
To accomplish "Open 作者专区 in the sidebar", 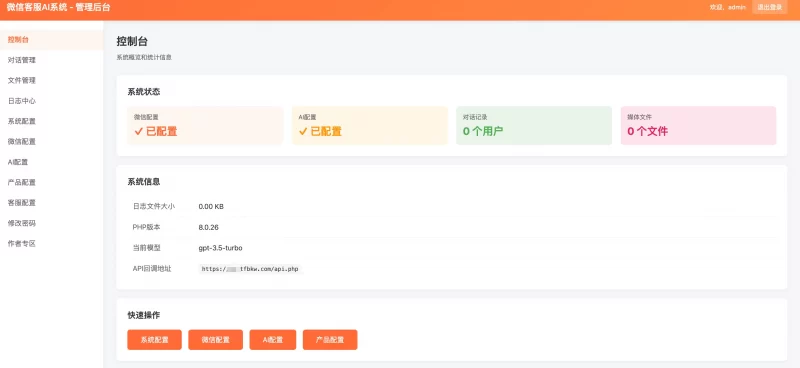I will point(52,244).
